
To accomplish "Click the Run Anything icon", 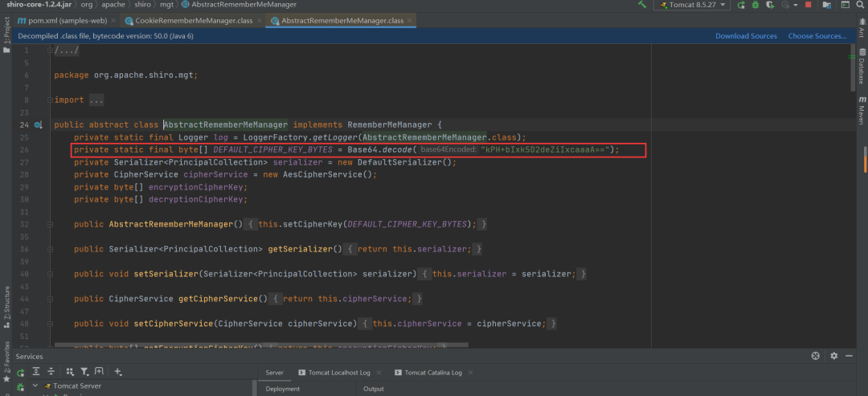I will 845,5.
